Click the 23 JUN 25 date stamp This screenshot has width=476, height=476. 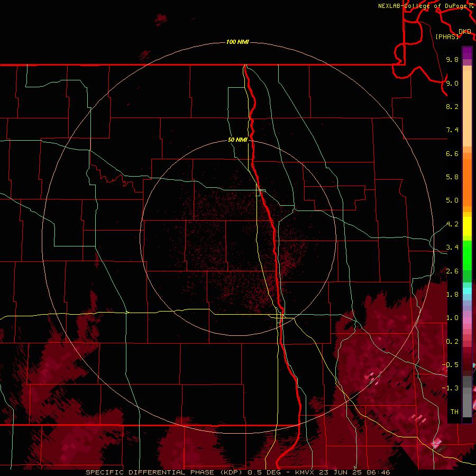click(340, 472)
